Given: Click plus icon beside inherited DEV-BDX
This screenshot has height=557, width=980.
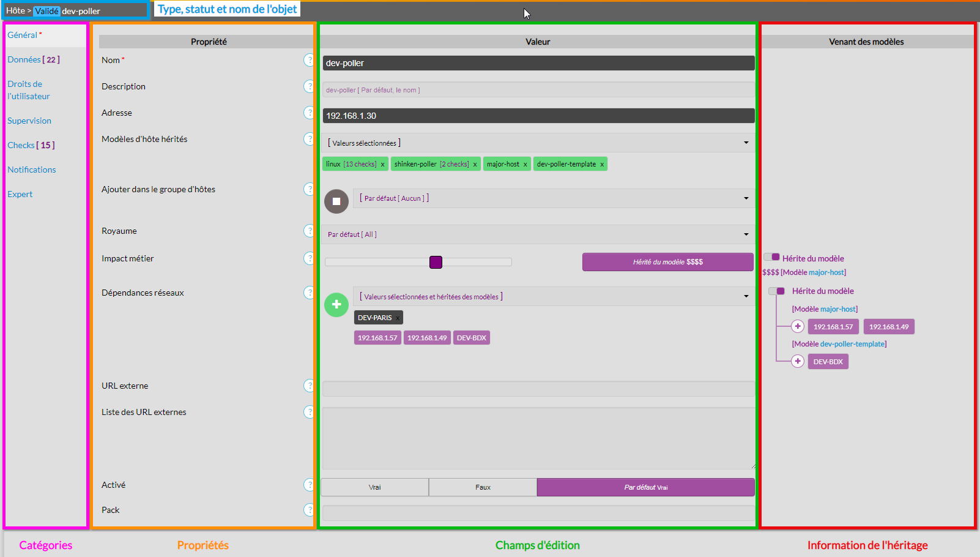Looking at the screenshot, I should [x=798, y=361].
